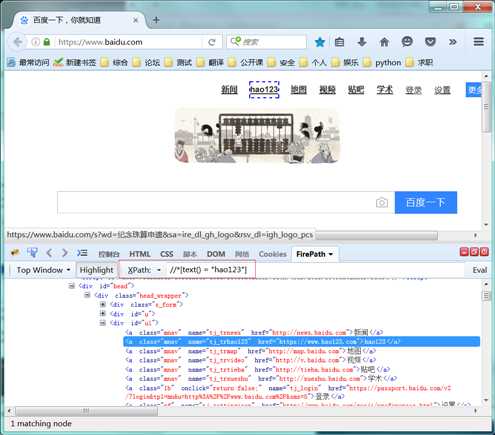495x435 pixels.
Task: Close the Baidu browser tab
Action: click(135, 20)
